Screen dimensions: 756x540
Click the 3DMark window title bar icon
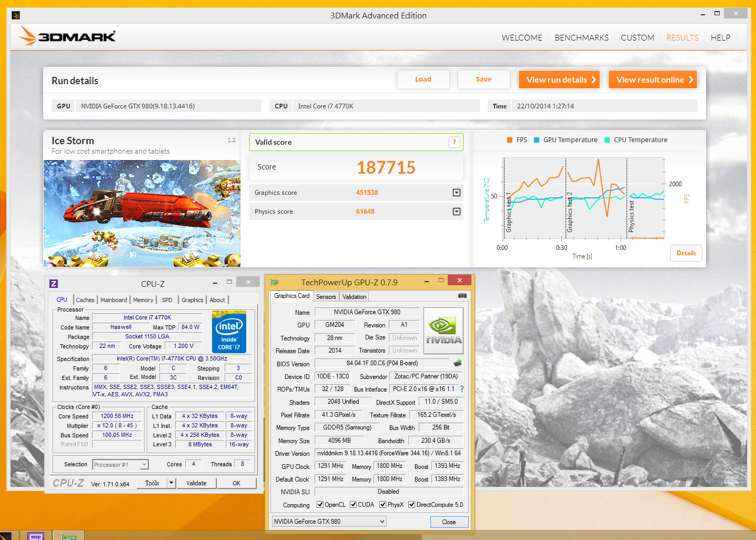(16, 15)
